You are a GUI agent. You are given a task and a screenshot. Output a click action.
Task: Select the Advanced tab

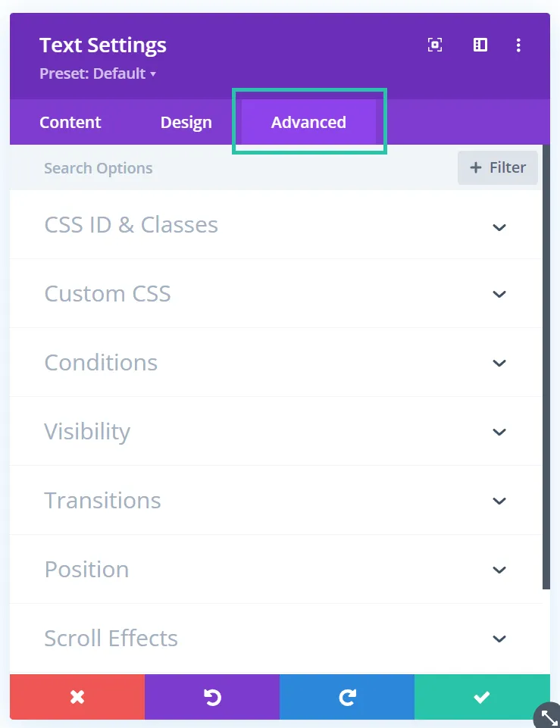tap(308, 122)
